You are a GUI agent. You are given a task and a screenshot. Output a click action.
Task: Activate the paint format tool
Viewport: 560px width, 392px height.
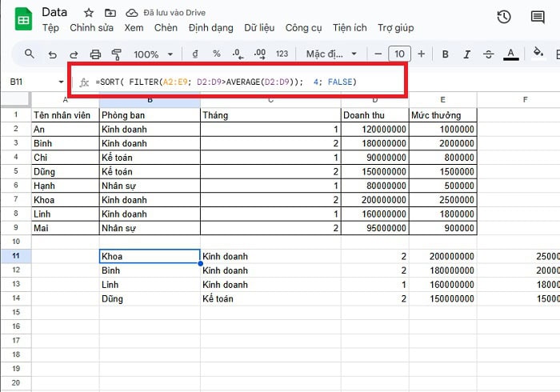(117, 54)
